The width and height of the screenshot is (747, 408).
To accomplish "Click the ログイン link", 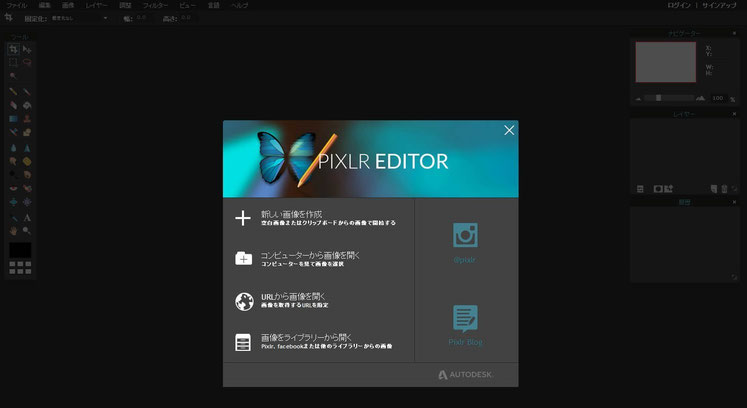I will tap(679, 5).
